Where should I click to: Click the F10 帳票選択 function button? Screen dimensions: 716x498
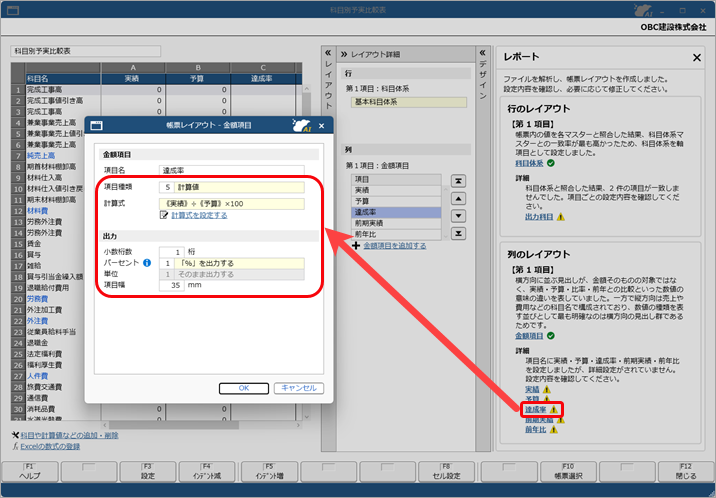[568, 472]
